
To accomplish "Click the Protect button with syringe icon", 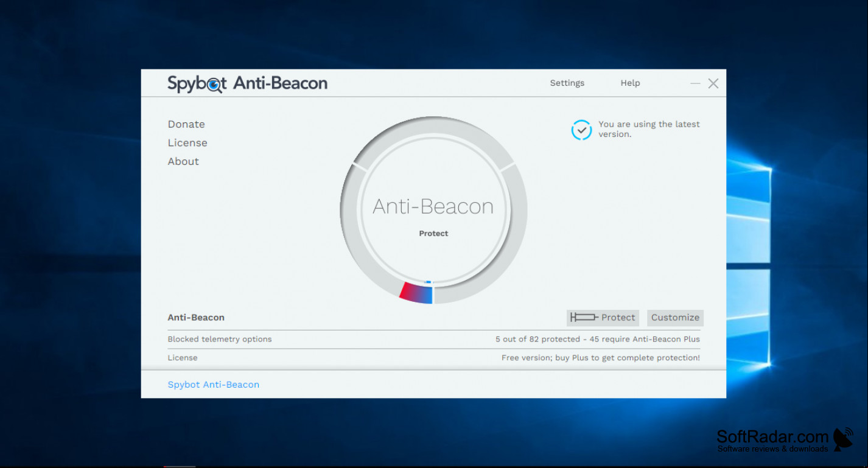I will 603,318.
